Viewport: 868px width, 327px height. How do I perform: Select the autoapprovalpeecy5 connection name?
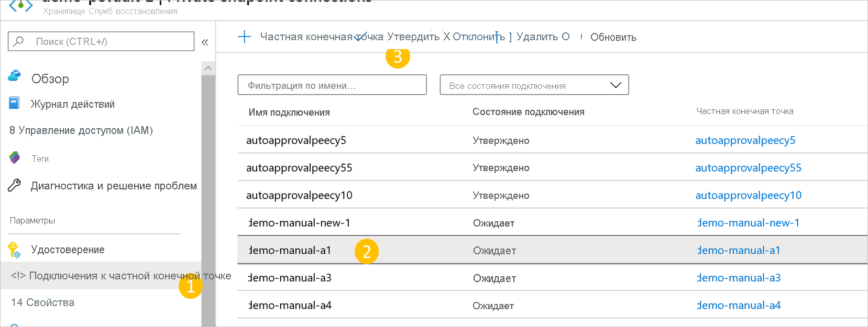click(x=296, y=140)
